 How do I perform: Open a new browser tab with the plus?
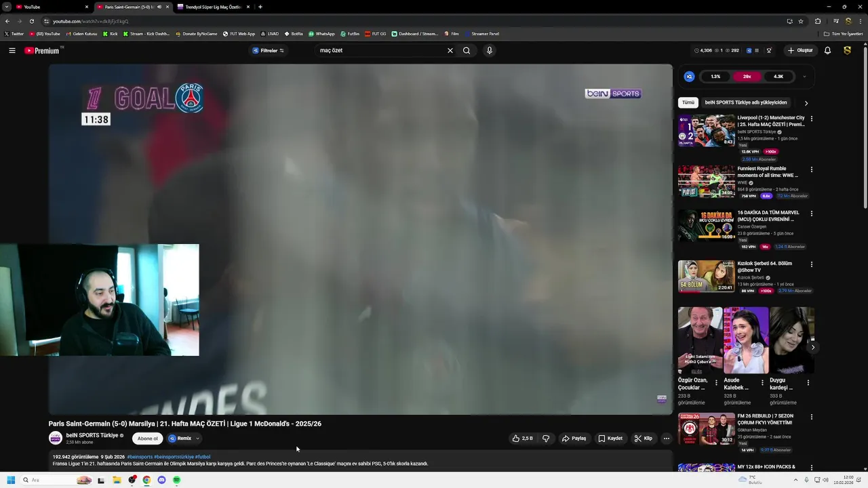[x=260, y=7]
